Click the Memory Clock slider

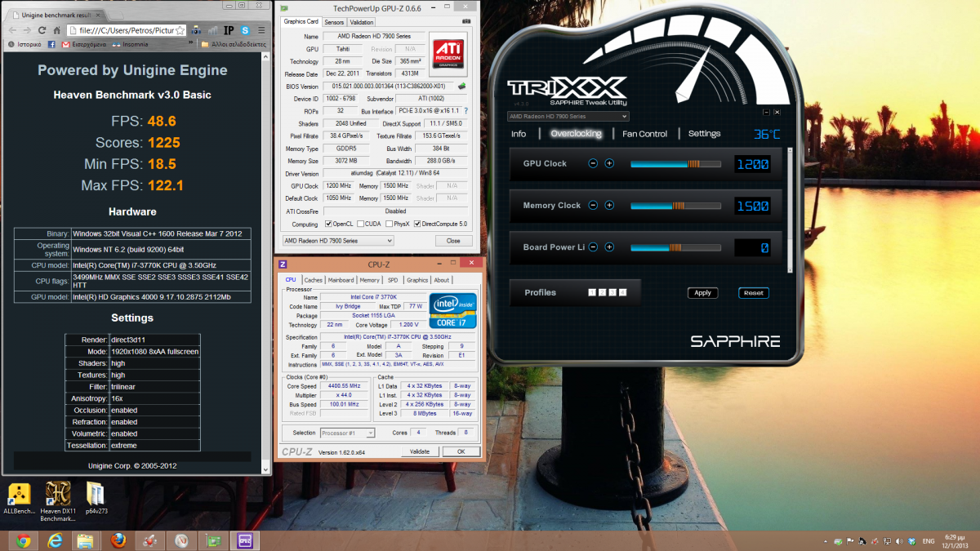675,205
